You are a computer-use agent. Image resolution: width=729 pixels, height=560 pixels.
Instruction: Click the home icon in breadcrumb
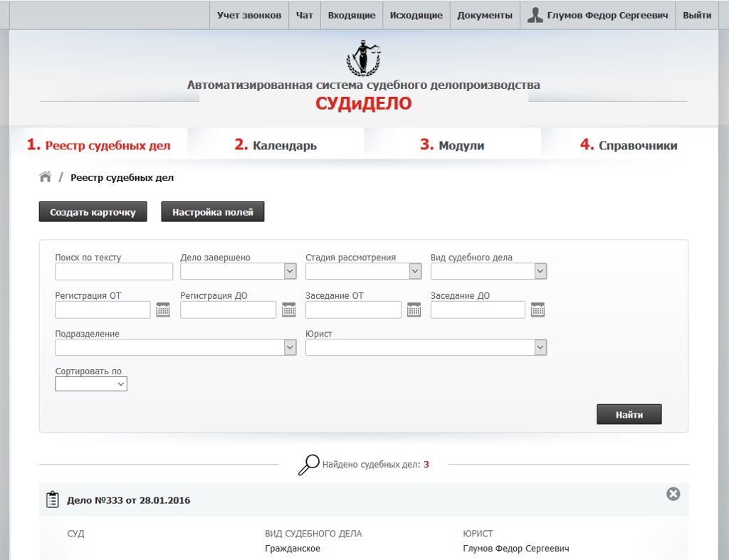coord(46,177)
